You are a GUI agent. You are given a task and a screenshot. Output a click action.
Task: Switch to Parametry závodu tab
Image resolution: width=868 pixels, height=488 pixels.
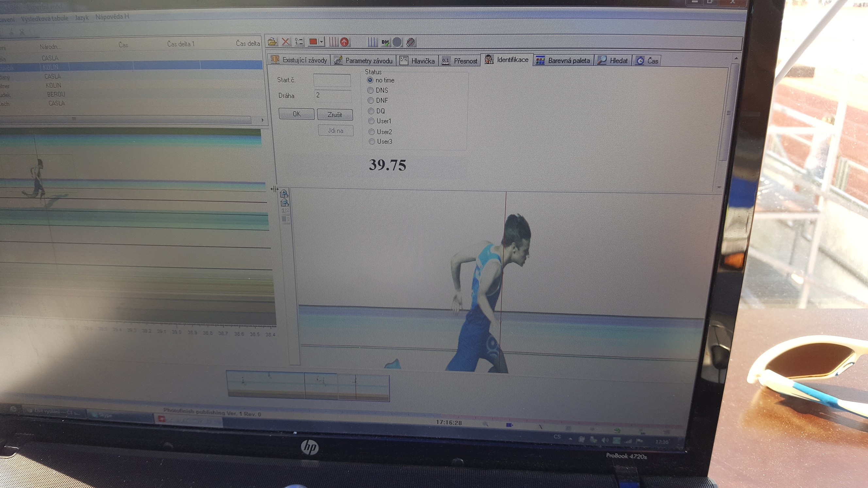tap(363, 61)
